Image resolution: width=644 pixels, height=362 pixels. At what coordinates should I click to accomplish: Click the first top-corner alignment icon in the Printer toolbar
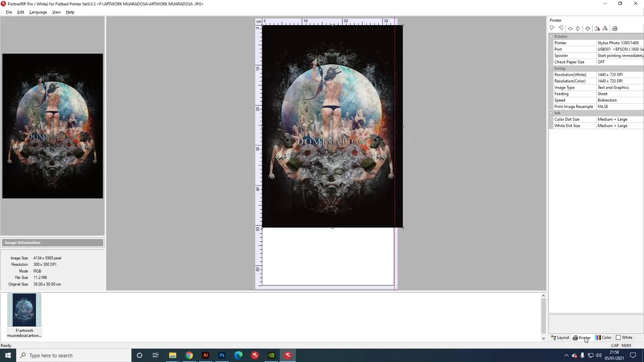click(x=552, y=29)
